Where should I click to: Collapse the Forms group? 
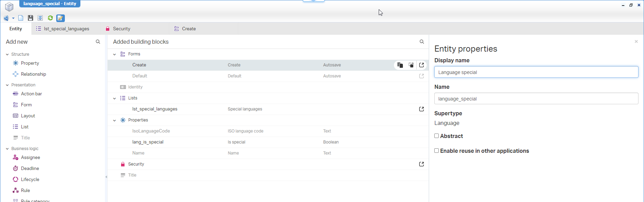tap(115, 54)
